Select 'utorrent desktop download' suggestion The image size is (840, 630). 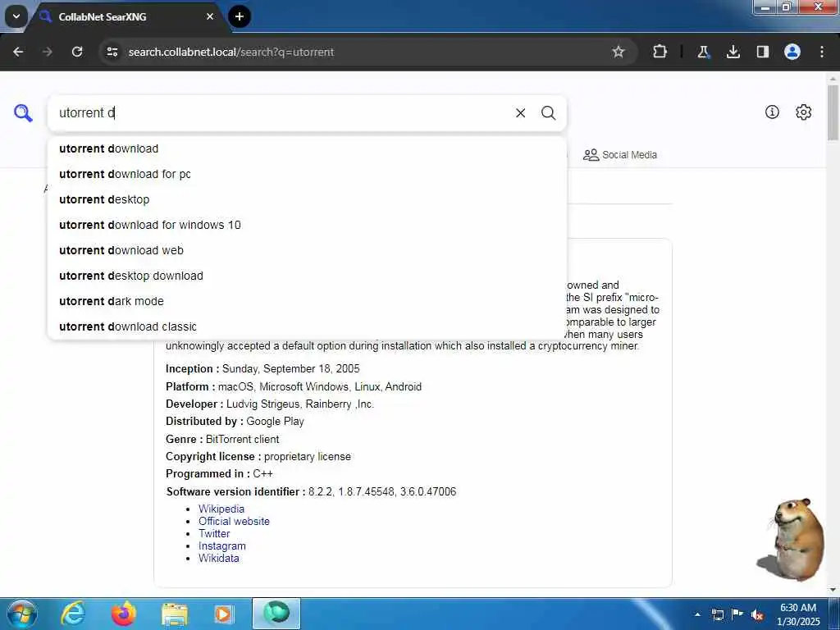point(307,276)
